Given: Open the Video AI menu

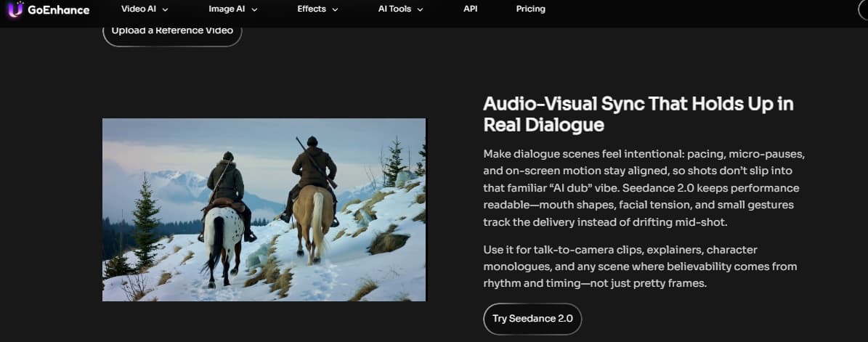Looking at the screenshot, I should tap(137, 9).
